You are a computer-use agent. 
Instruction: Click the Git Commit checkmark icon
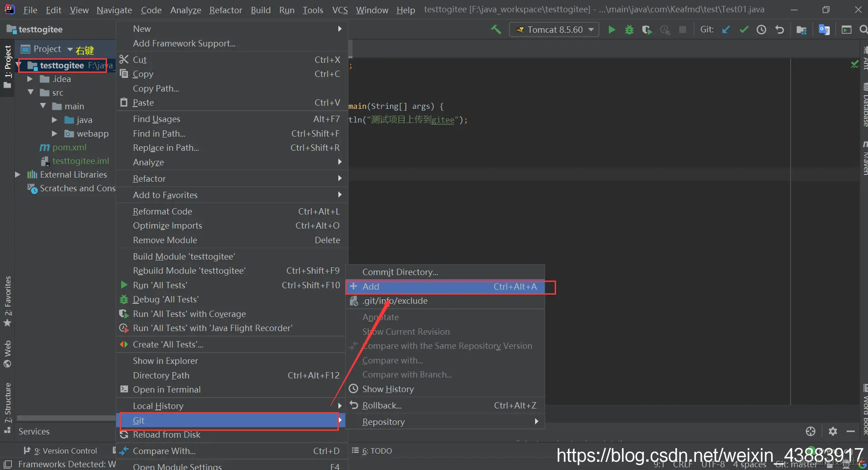click(744, 30)
